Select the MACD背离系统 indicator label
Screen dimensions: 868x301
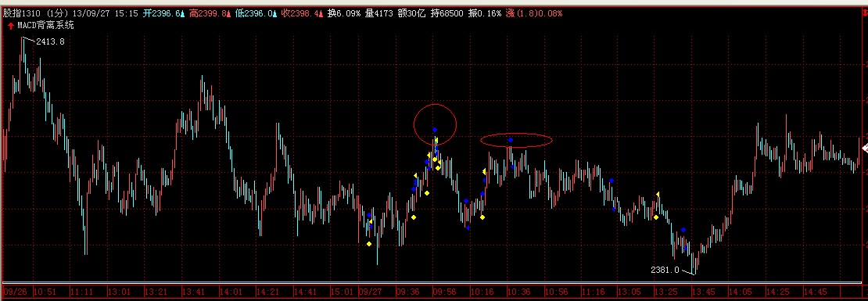tap(45, 26)
